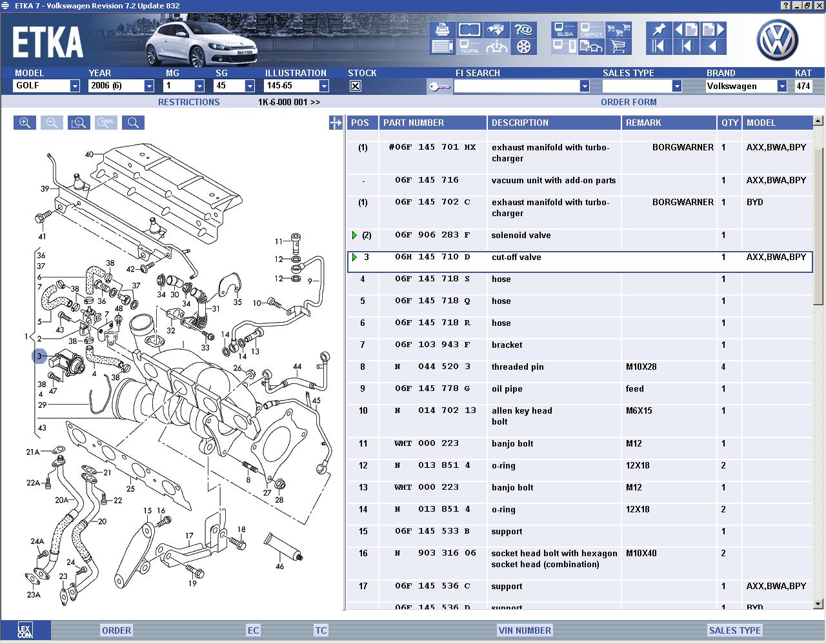Click the TC button in bottom bar

coord(321,630)
